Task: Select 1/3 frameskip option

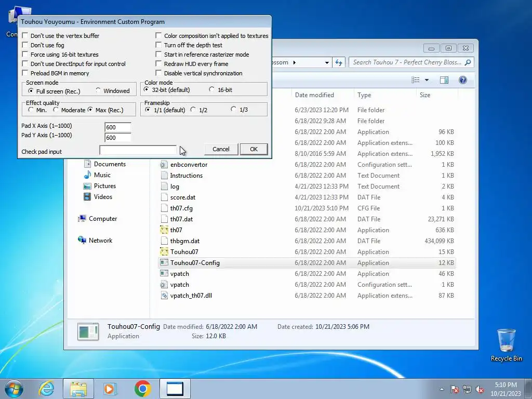Action: (233, 109)
